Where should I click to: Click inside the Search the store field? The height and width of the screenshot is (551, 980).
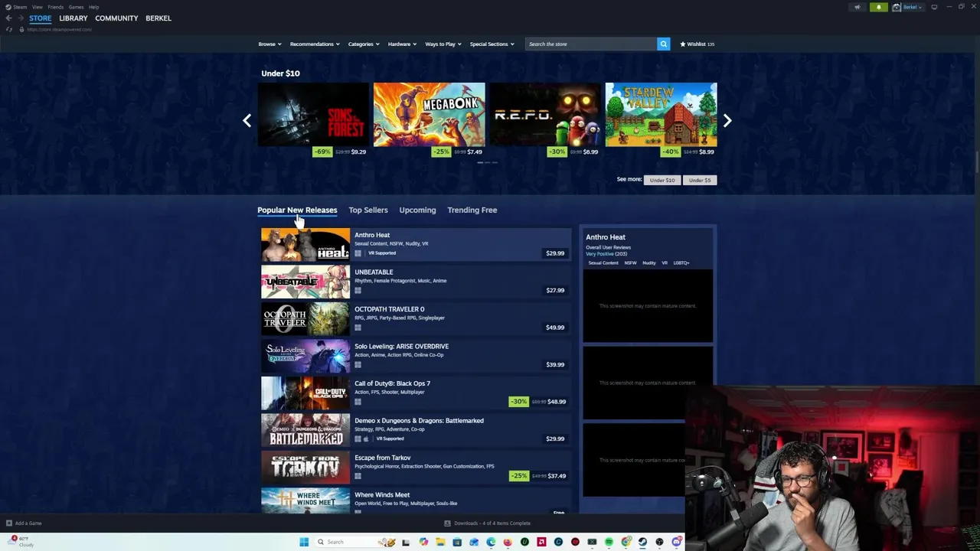(590, 44)
